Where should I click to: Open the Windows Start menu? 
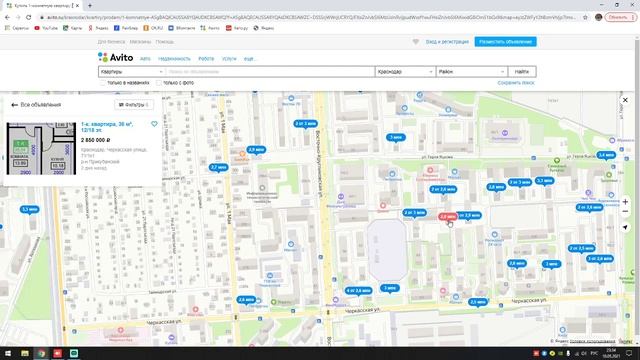click(x=8, y=353)
